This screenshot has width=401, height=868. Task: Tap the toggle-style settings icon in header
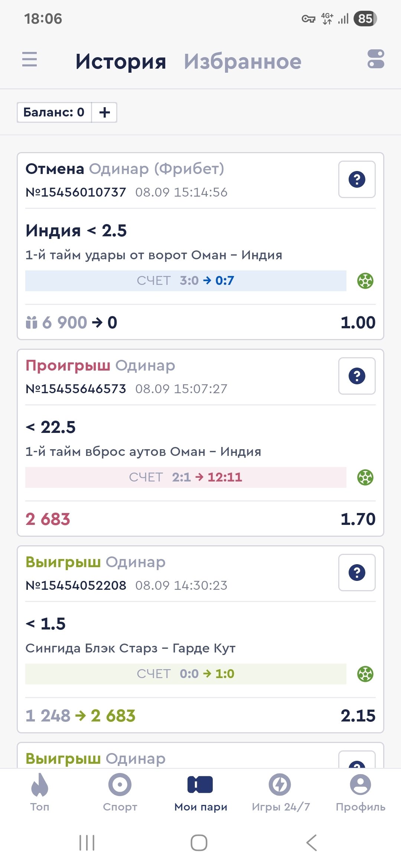[375, 59]
